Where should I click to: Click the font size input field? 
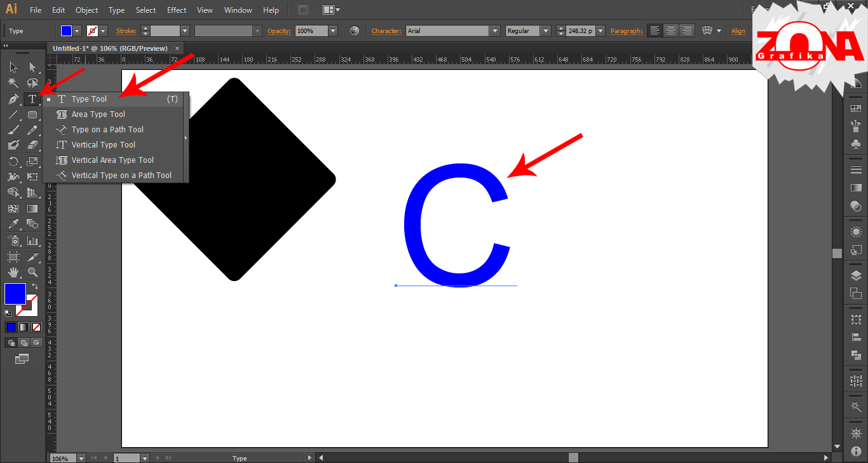(581, 31)
